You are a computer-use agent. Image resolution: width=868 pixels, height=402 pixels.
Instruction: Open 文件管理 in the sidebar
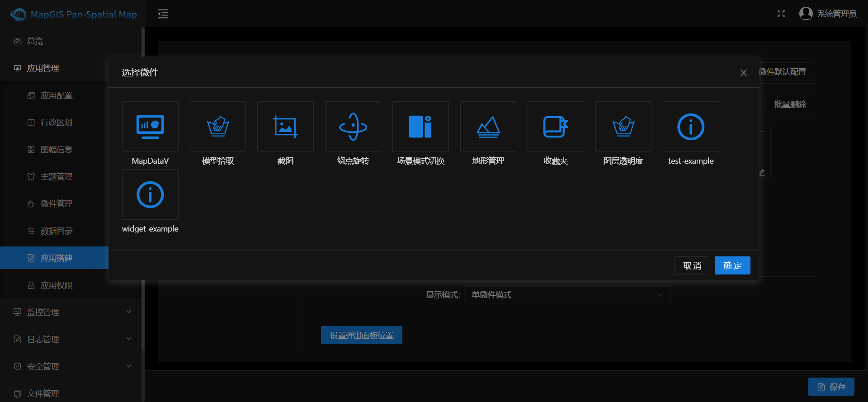(x=71, y=393)
